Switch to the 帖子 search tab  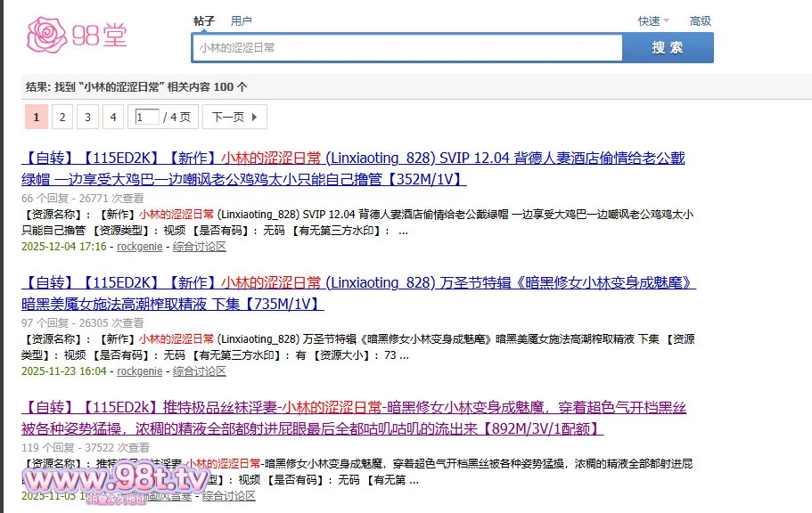pyautogui.click(x=204, y=20)
